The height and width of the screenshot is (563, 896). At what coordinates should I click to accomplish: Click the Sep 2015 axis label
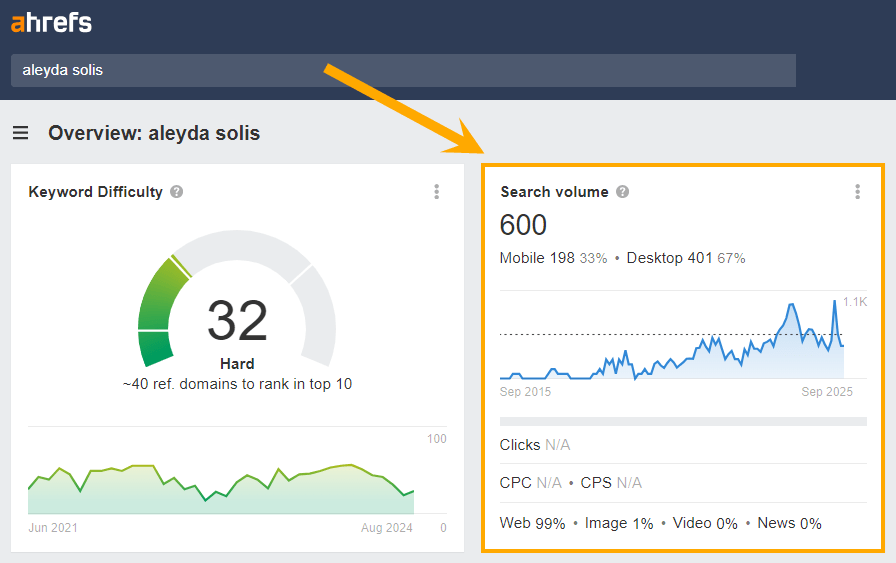tap(525, 392)
